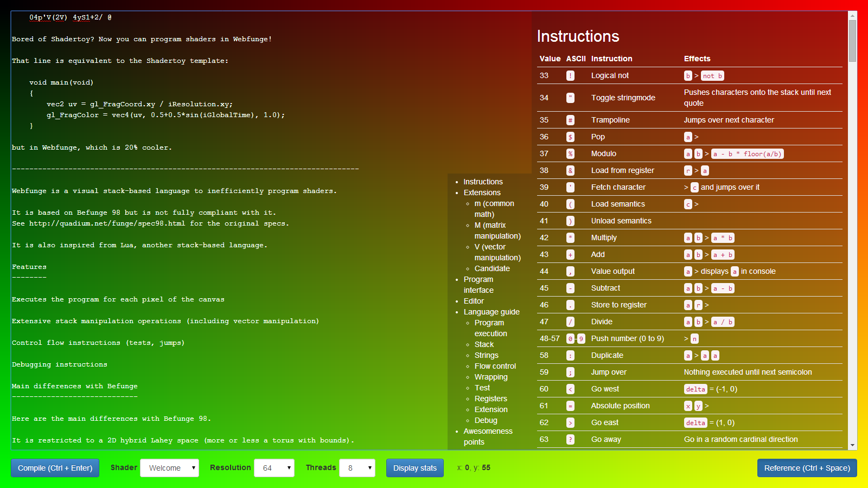Select the Registers link in Language guide
The width and height of the screenshot is (868, 488).
click(x=490, y=399)
